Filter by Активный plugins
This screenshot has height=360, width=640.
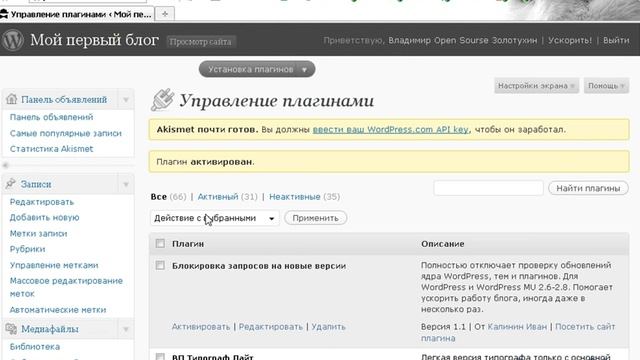(218, 197)
